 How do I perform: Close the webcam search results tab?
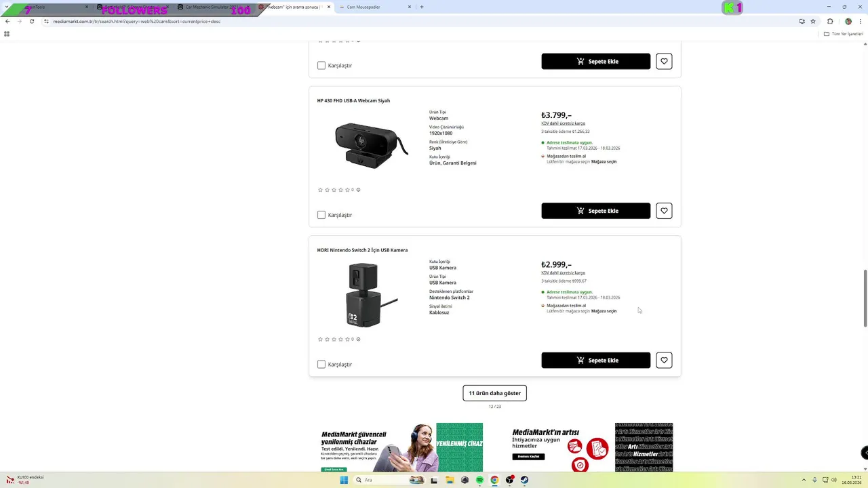[x=329, y=7]
